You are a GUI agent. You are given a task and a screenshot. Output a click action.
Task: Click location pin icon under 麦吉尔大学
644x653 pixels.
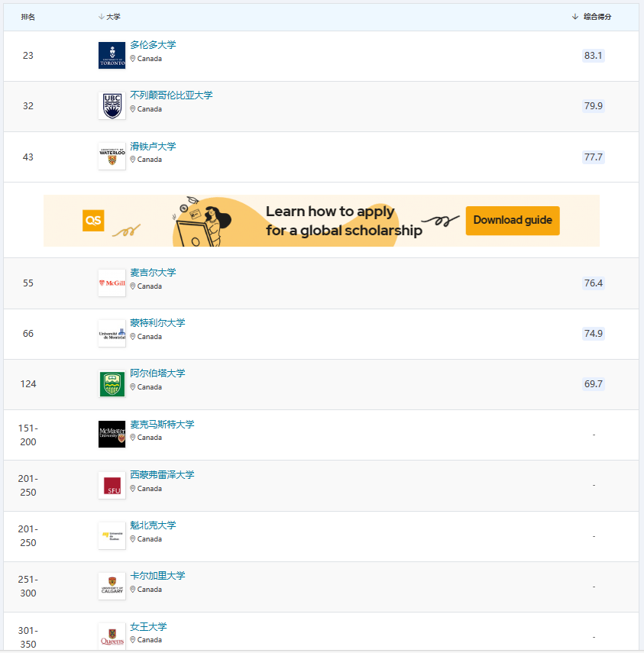coord(132,286)
